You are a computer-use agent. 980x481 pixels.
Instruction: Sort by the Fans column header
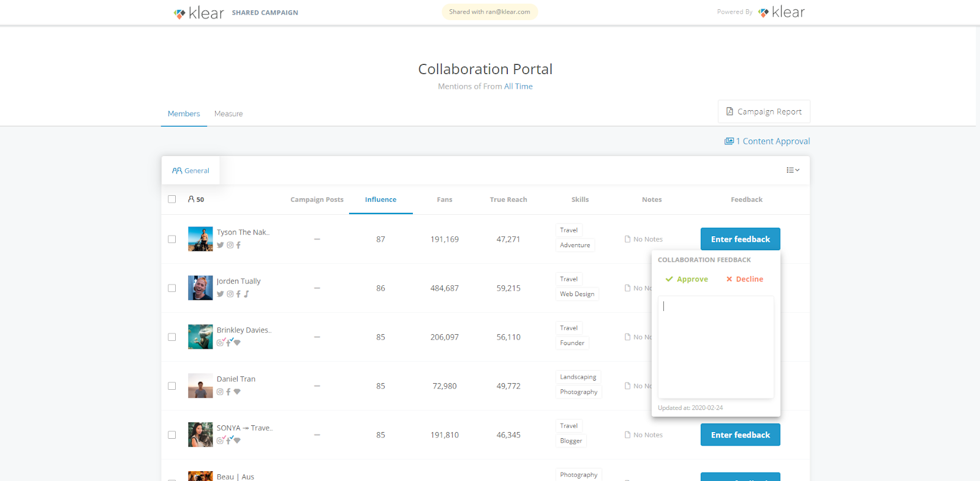(445, 199)
